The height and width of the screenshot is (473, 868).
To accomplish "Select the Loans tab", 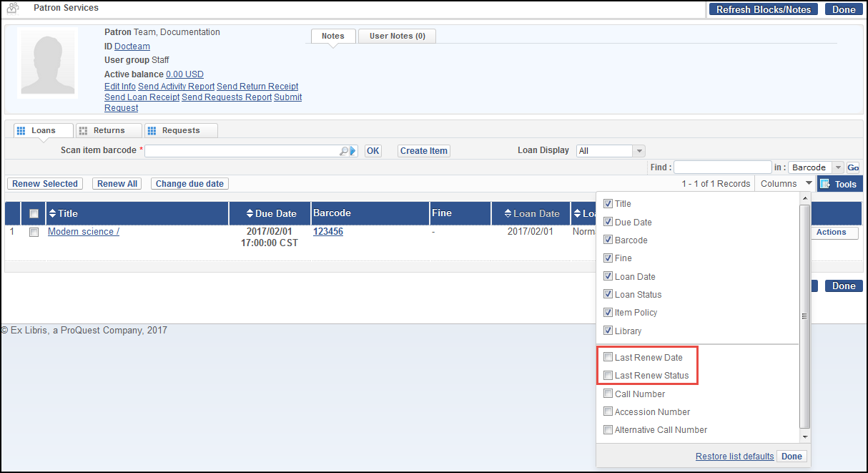I will [43, 131].
